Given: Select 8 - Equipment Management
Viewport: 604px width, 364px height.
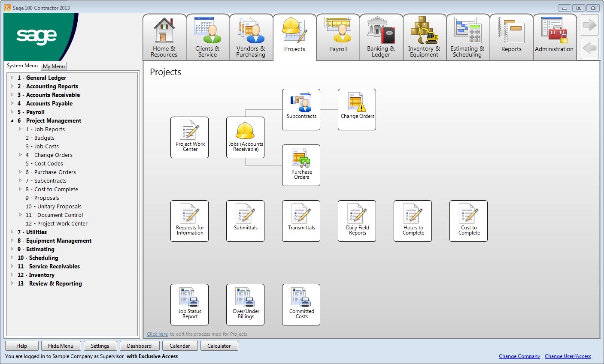Looking at the screenshot, I should [55, 241].
